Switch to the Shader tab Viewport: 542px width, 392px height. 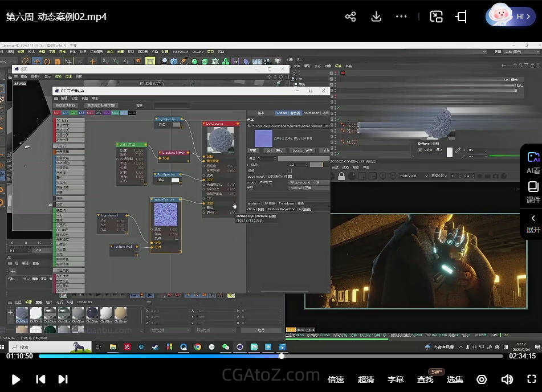[x=282, y=113]
